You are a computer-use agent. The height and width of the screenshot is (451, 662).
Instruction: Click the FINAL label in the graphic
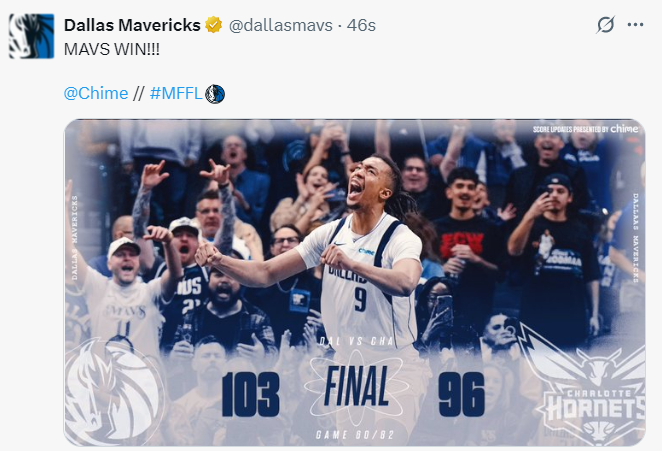(357, 386)
